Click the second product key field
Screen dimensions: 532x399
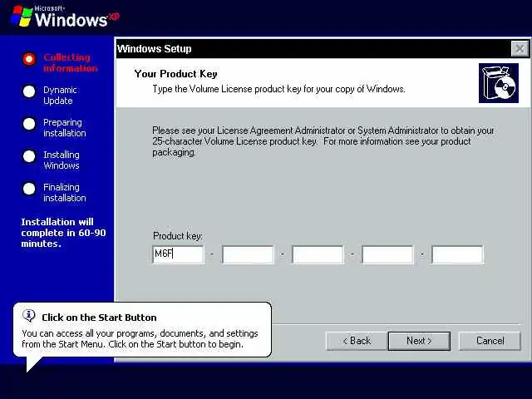tap(248, 254)
